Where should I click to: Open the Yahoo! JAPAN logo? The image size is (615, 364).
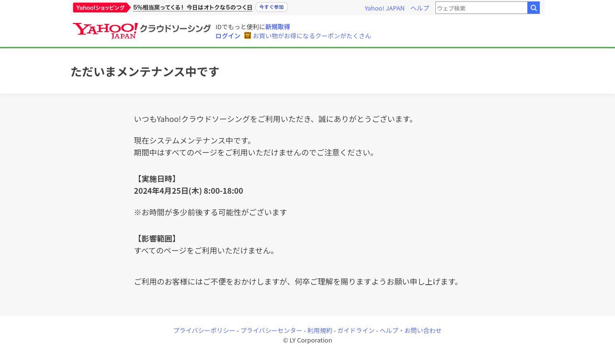coord(105,31)
